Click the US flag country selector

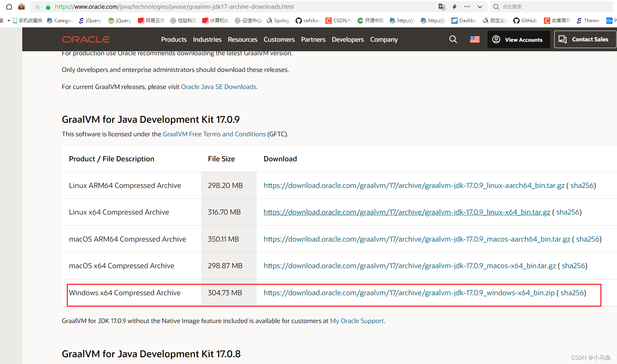(475, 39)
